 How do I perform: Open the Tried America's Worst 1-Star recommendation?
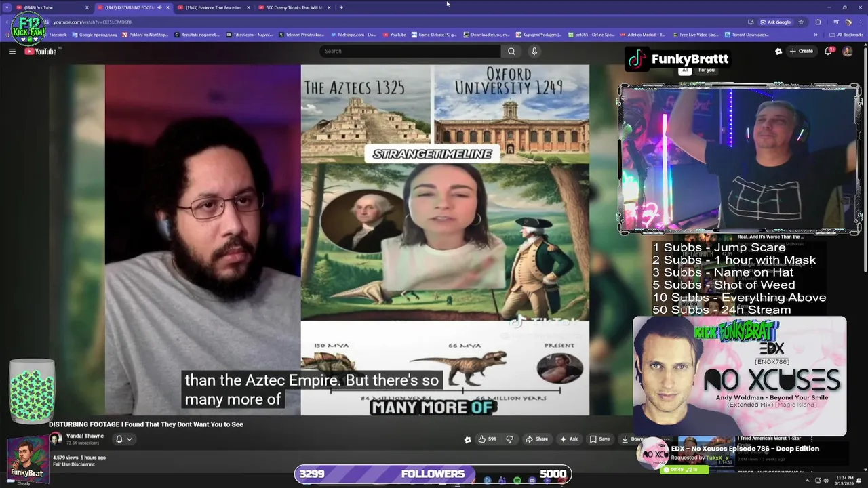(770, 438)
